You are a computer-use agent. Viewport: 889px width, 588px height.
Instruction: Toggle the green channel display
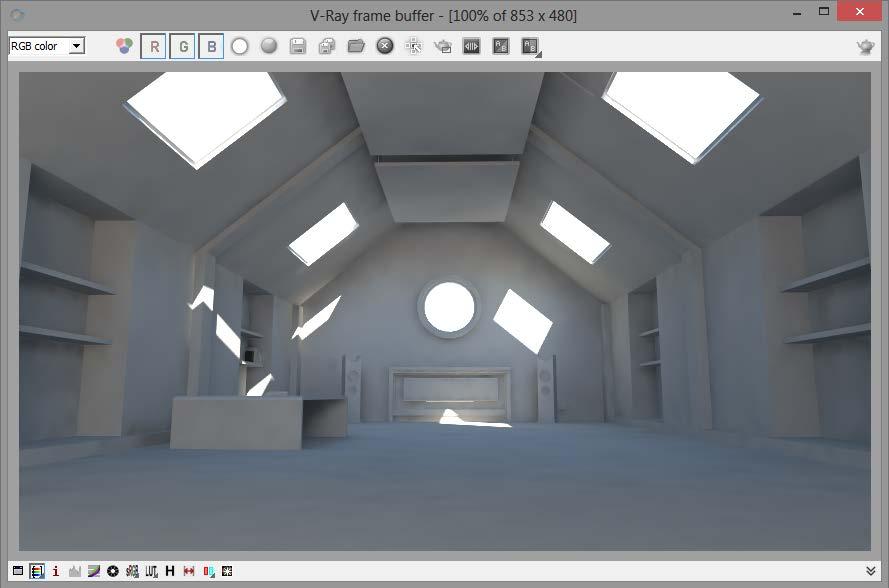click(182, 45)
